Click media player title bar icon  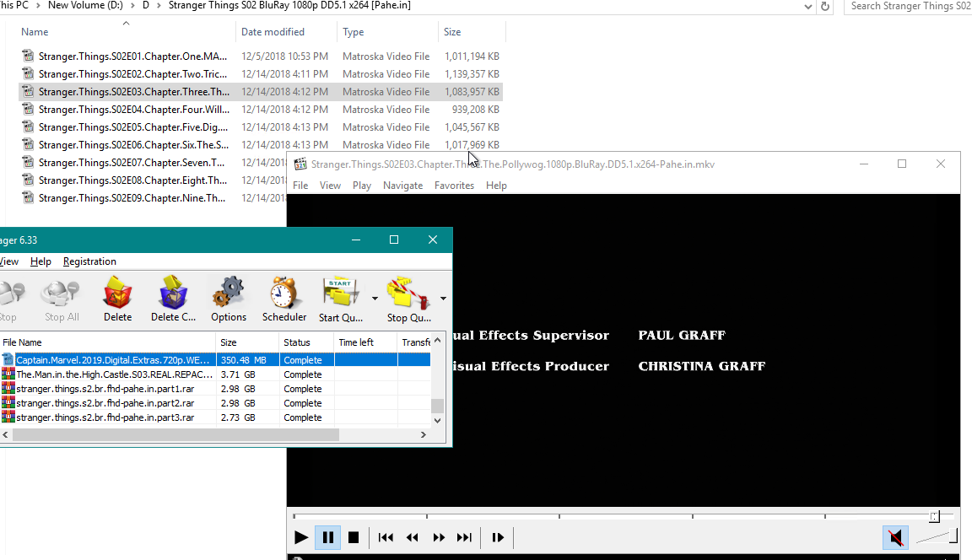coord(300,164)
